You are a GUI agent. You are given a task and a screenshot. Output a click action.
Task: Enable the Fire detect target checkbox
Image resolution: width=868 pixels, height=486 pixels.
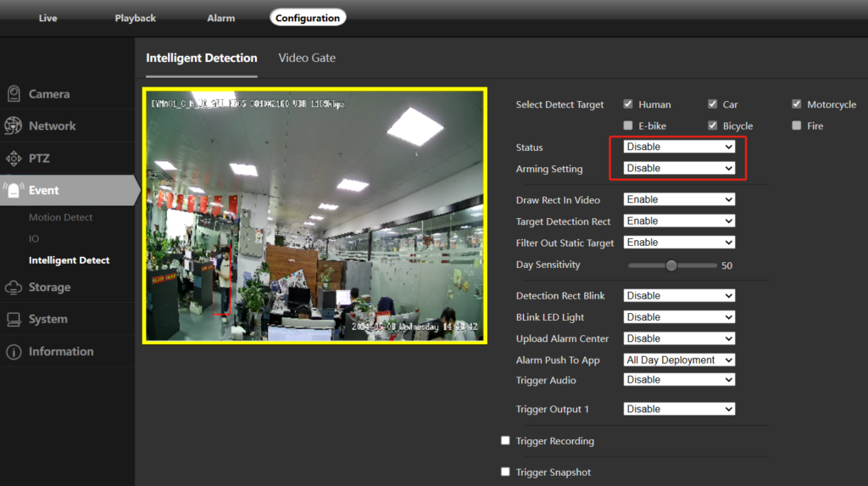[x=796, y=126]
